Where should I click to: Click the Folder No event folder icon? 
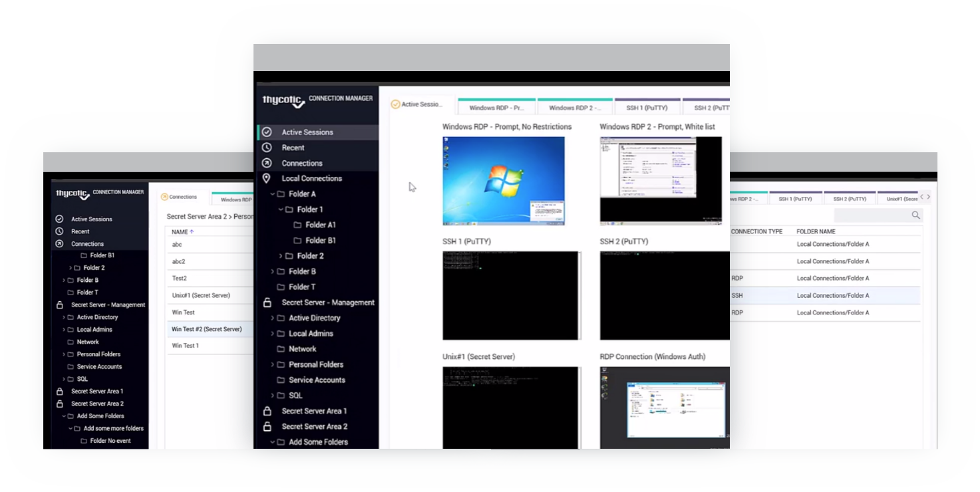(x=84, y=441)
